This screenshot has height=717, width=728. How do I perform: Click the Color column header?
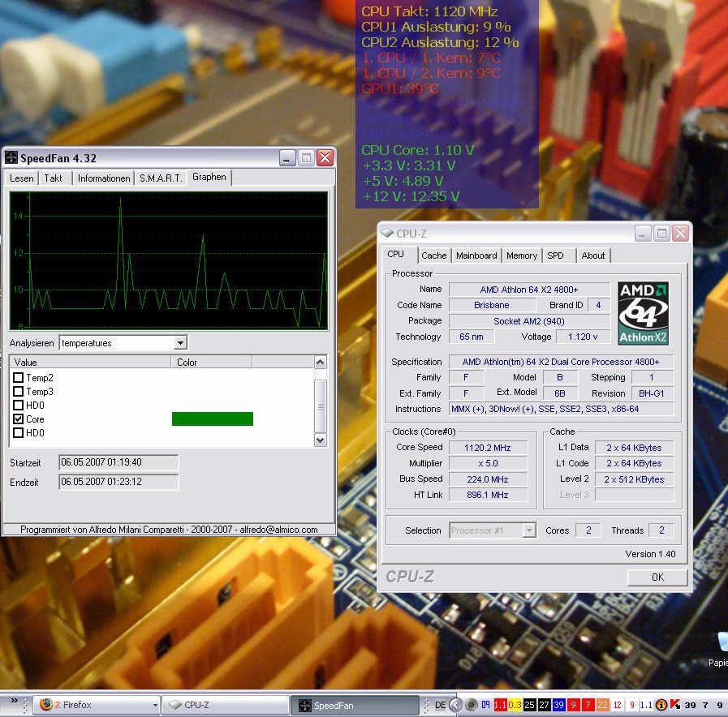click(x=212, y=362)
